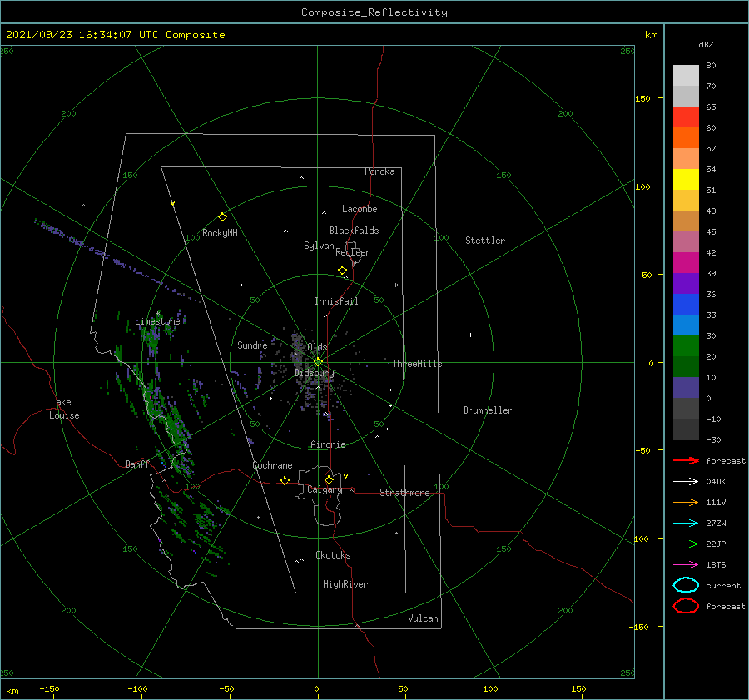The image size is (749, 700).
Task: Click the ThreeHills label
Action: (418, 364)
